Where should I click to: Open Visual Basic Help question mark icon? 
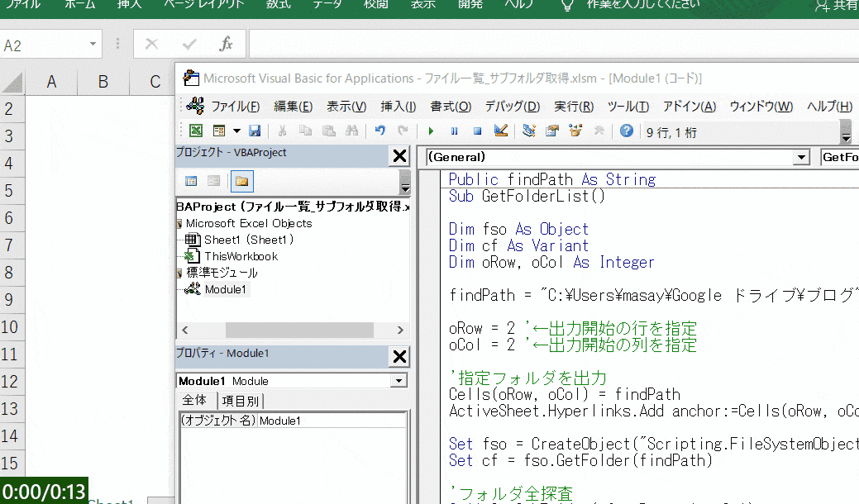pos(627,131)
